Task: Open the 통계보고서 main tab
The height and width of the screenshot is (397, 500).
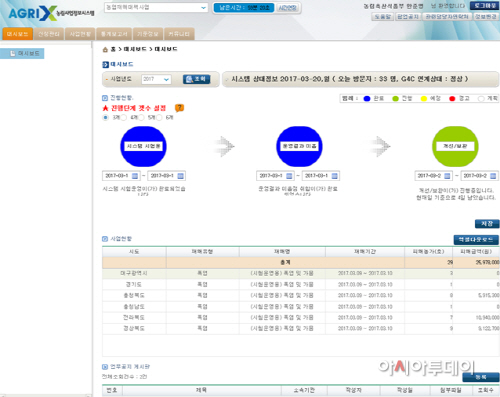Action: coord(114,34)
